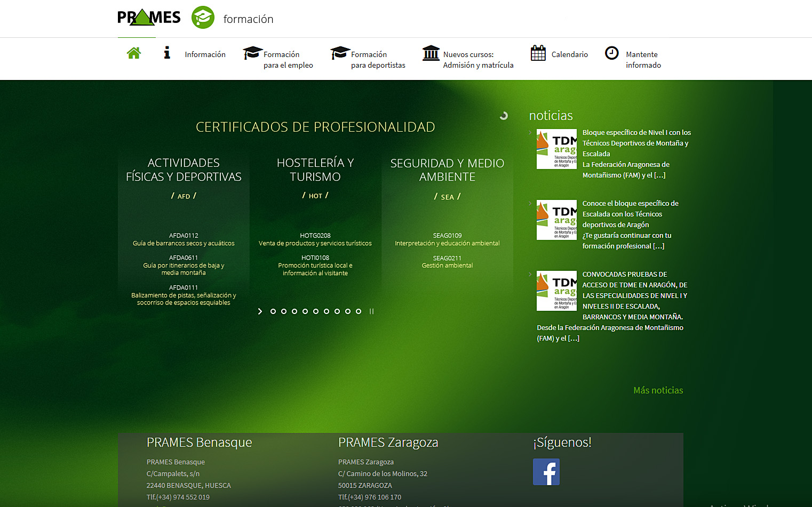
Task: Open SEGURIDAD Y MEDIO AMBIENTE heading
Action: pyautogui.click(x=447, y=170)
